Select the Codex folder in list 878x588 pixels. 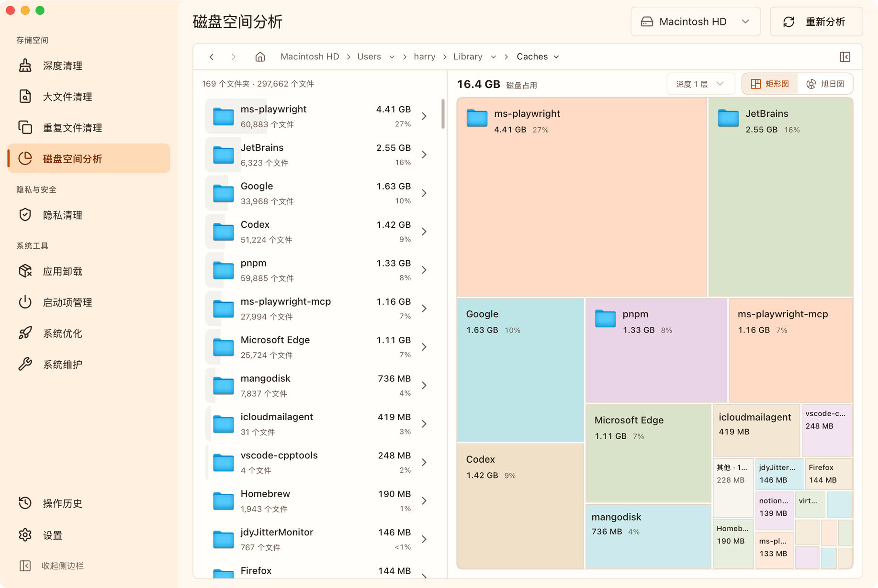click(x=319, y=232)
